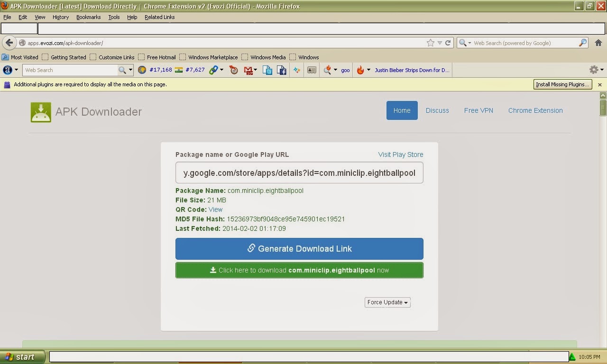Open URL bar history dropdown arrow
Image resolution: width=607 pixels, height=364 pixels.
(440, 43)
